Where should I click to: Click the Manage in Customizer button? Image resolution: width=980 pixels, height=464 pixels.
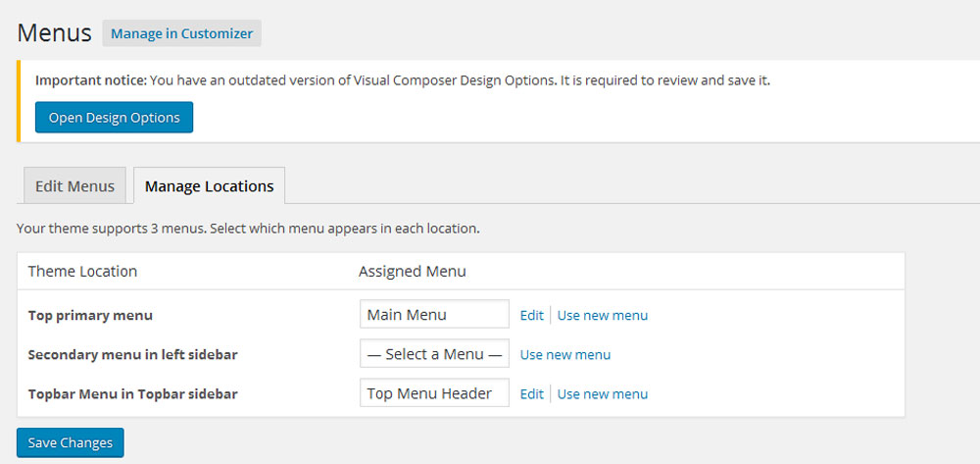tap(181, 33)
